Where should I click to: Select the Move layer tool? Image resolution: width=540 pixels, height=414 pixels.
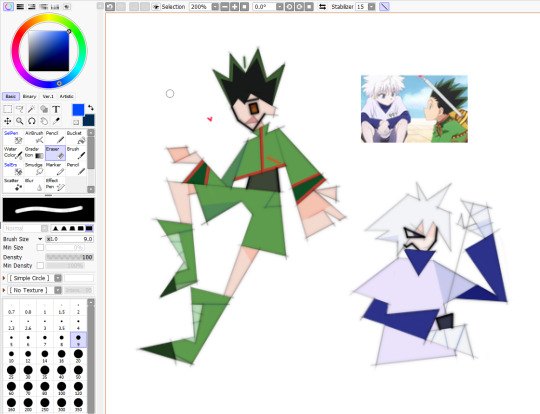pos(8,121)
